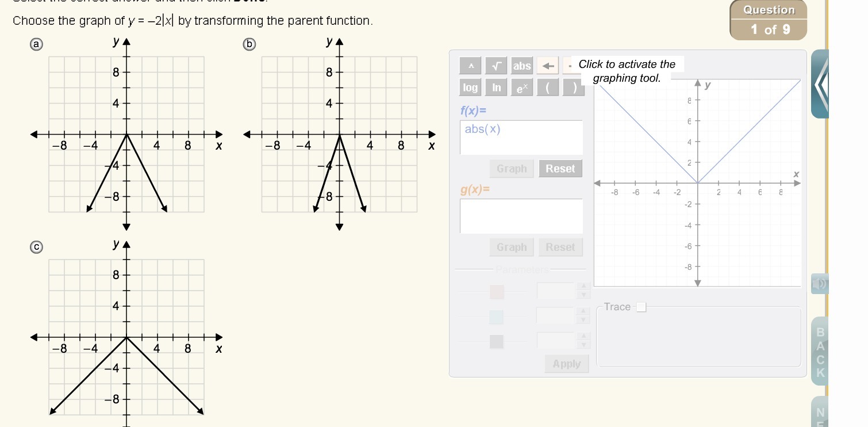This screenshot has width=868, height=427.
Task: Click the g(x) input field
Action: tap(521, 216)
